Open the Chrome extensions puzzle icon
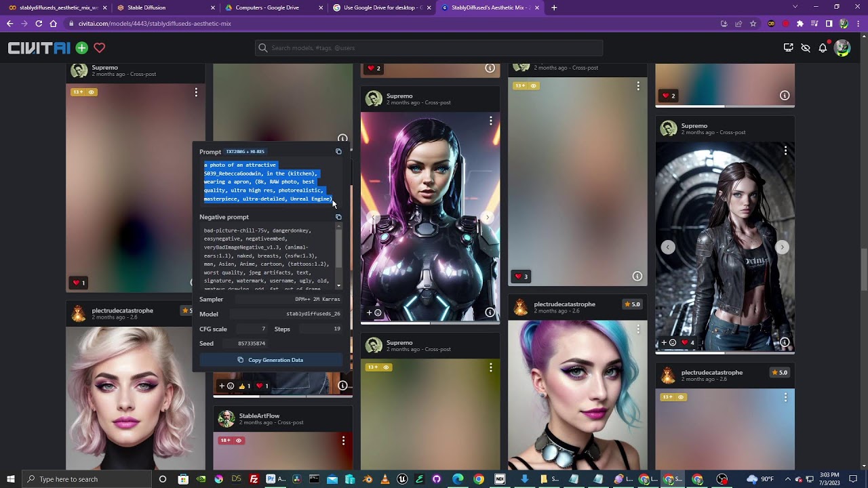 point(800,23)
